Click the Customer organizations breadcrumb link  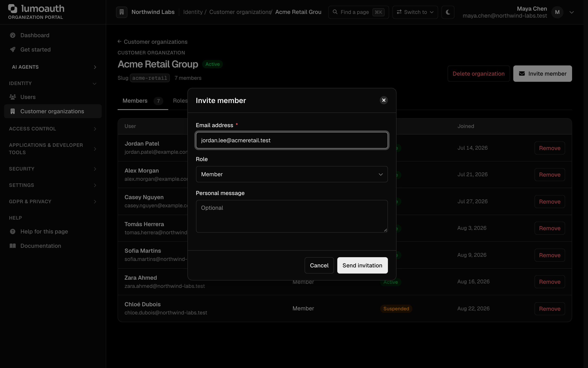tap(240, 12)
